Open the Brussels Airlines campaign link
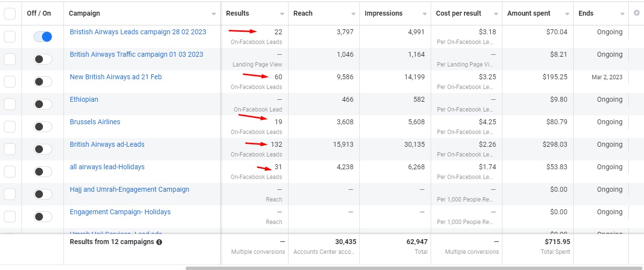 point(95,122)
